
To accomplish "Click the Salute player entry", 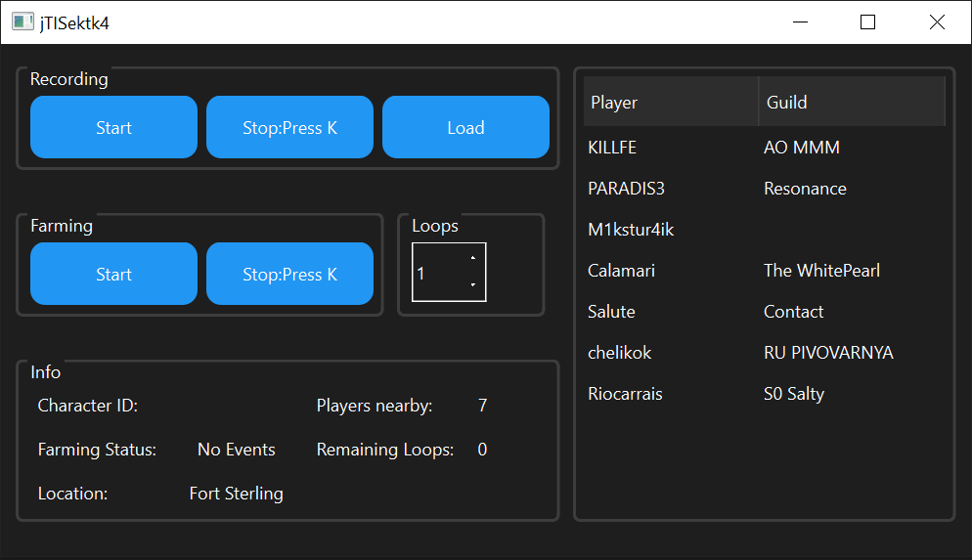I will point(611,312).
